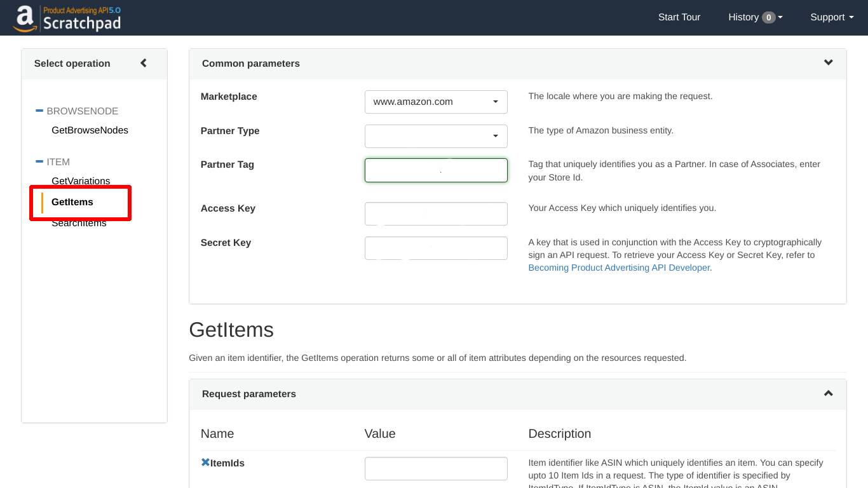Click the ItemIds value input box
This screenshot has height=488, width=868.
(x=436, y=468)
